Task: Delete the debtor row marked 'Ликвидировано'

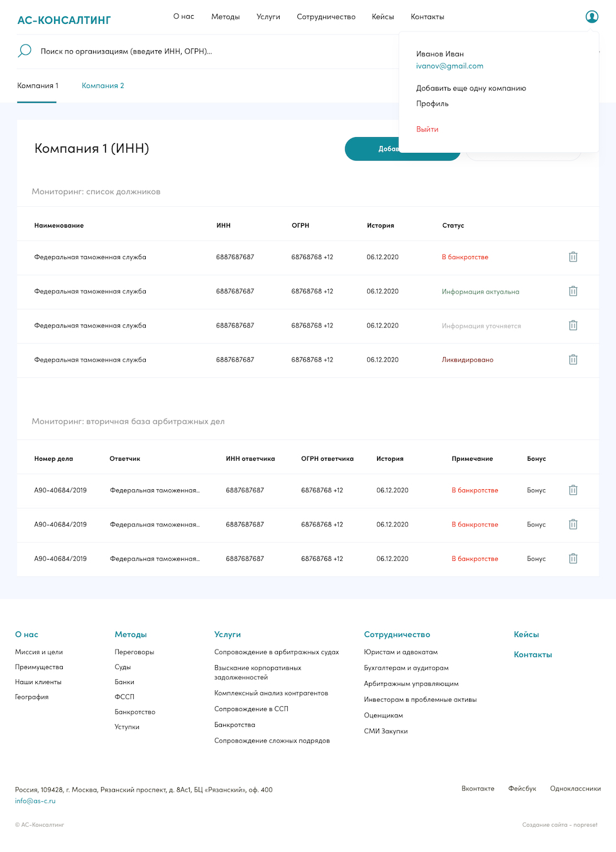Action: coord(573,360)
